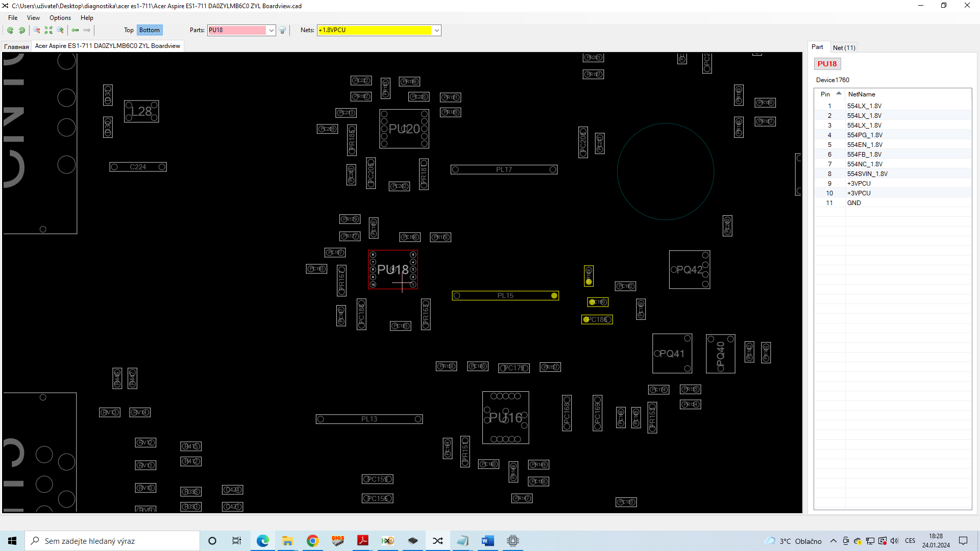The width and height of the screenshot is (980, 551).
Task: Click the rotate right toolbar icon
Action: (x=22, y=30)
